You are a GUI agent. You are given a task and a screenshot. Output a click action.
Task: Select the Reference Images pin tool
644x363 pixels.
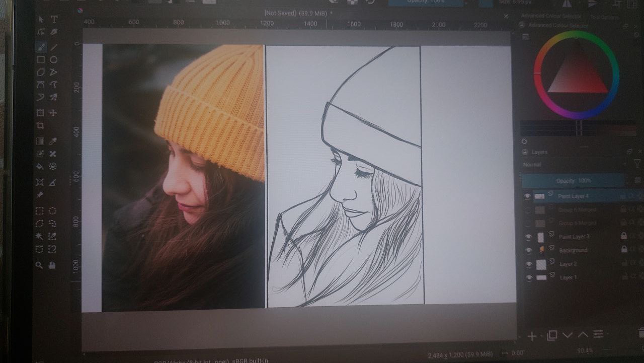click(41, 194)
